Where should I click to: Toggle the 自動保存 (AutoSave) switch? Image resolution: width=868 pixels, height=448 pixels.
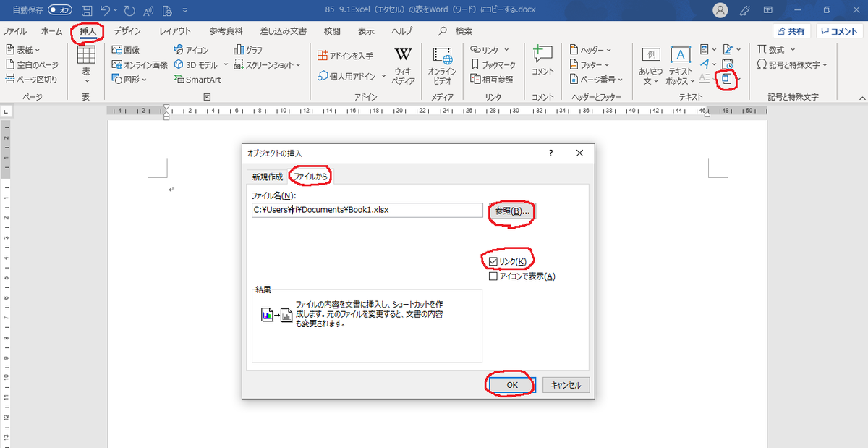coord(60,11)
